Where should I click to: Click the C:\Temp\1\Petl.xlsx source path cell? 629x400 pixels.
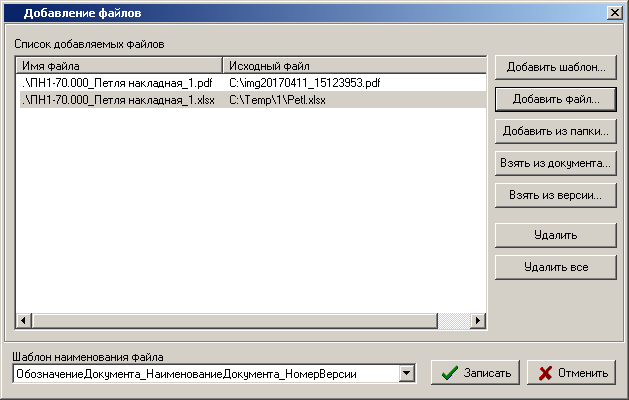click(278, 100)
